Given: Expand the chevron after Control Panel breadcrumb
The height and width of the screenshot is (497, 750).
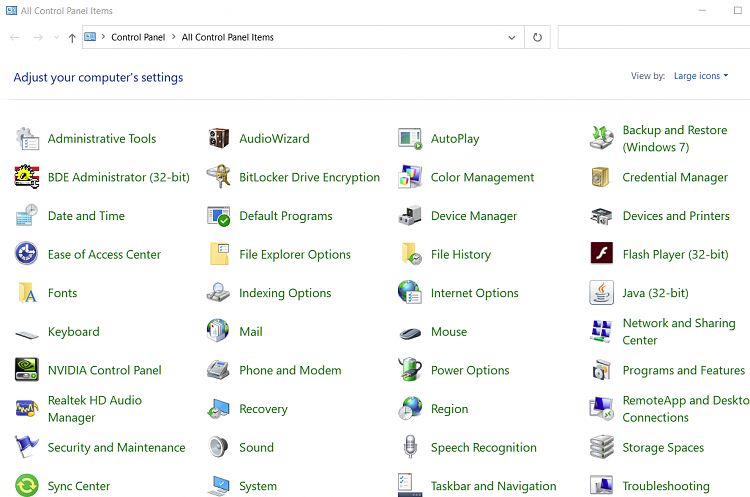Looking at the screenshot, I should point(173,37).
